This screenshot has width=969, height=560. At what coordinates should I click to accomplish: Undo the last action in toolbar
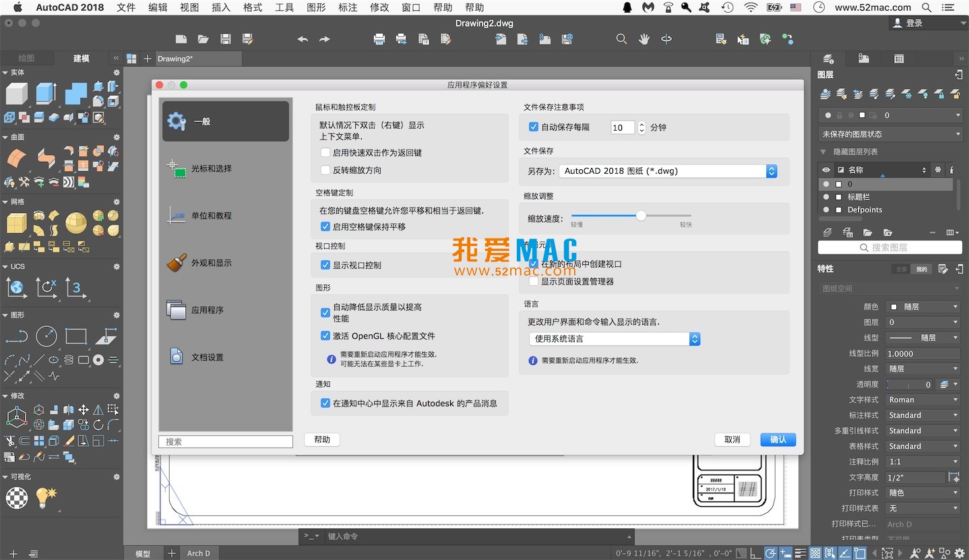[x=303, y=39]
